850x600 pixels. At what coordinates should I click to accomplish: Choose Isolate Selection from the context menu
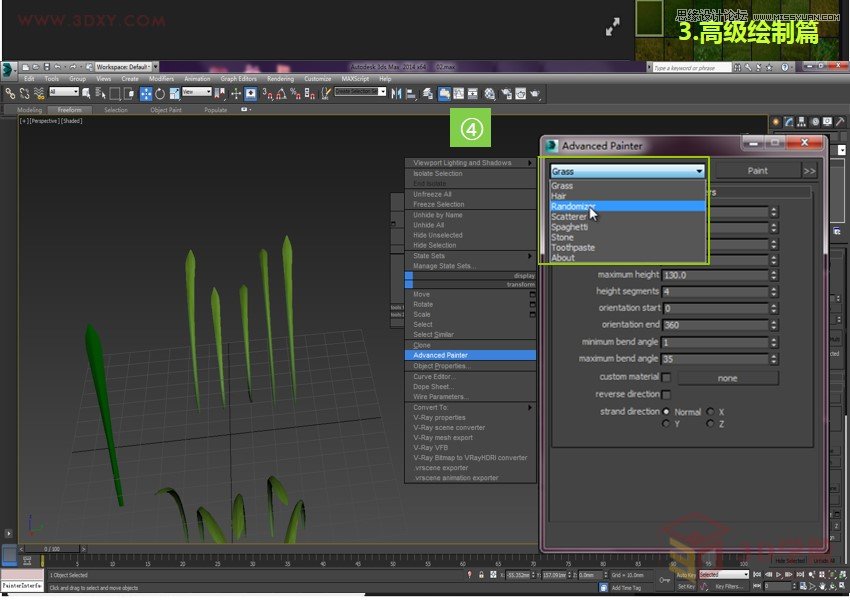click(440, 174)
